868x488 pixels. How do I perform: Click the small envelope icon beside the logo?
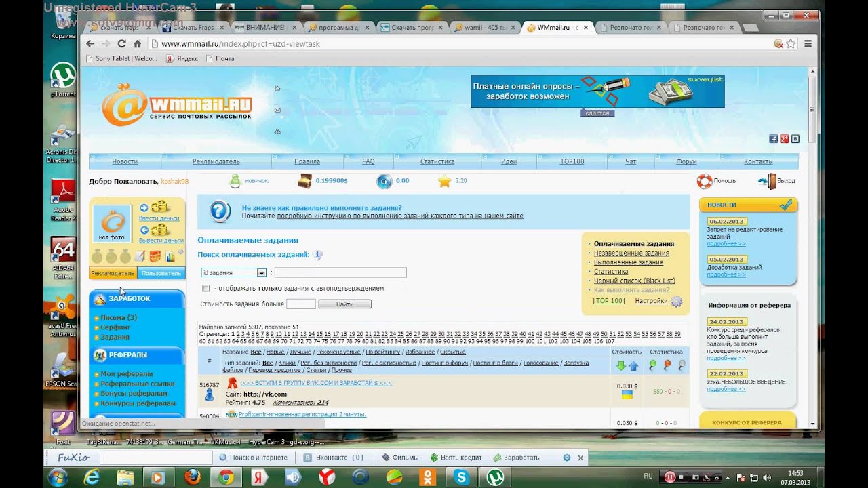pos(277,110)
